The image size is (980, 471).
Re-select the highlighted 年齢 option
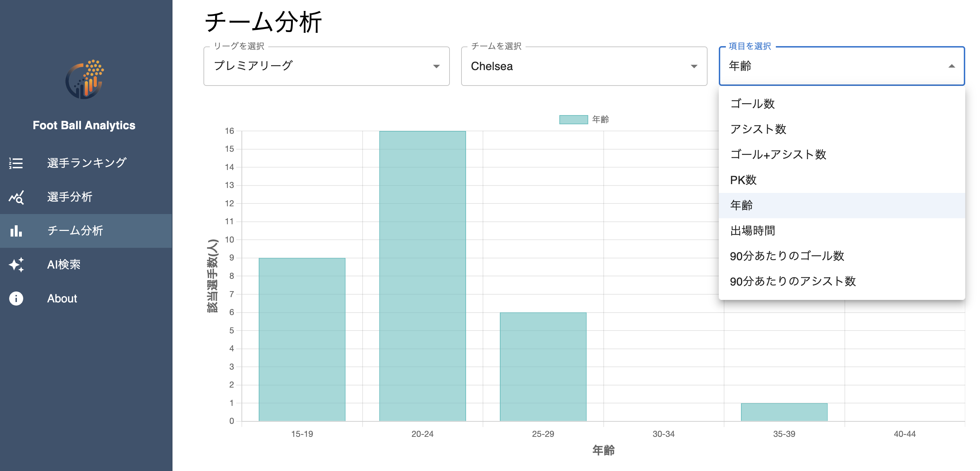(x=743, y=205)
